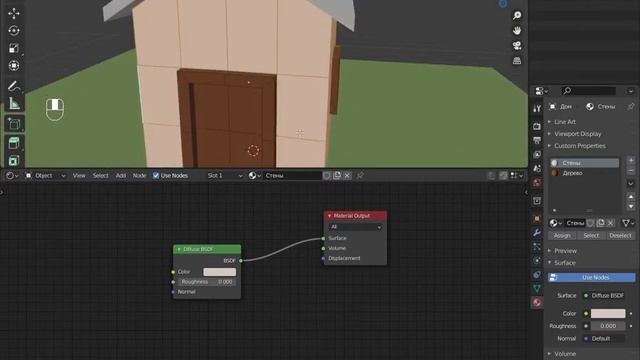The width and height of the screenshot is (640, 360).
Task: Select the Add Cube tool
Action: (14, 124)
